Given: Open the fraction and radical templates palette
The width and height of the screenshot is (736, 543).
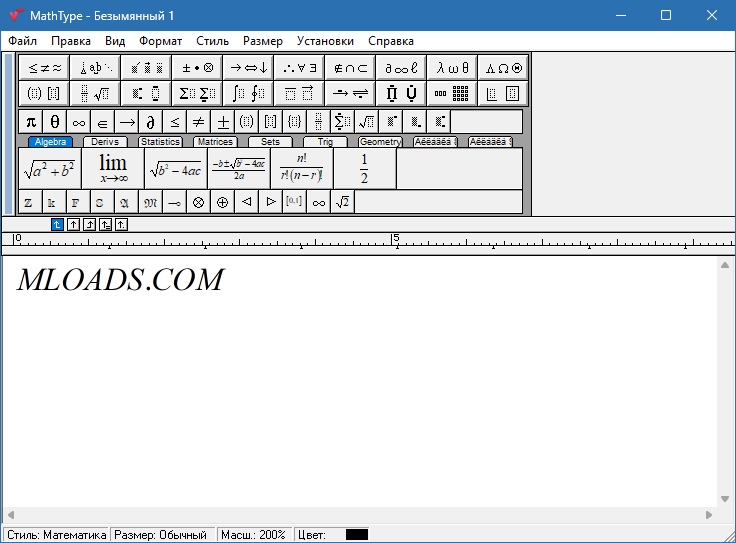Looking at the screenshot, I should click(x=96, y=93).
